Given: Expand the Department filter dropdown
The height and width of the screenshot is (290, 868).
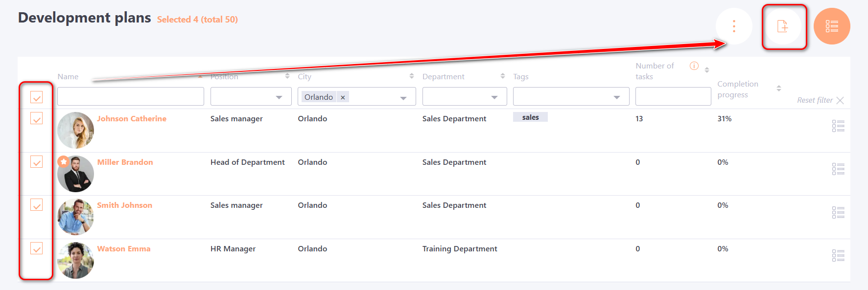Looking at the screenshot, I should [494, 97].
